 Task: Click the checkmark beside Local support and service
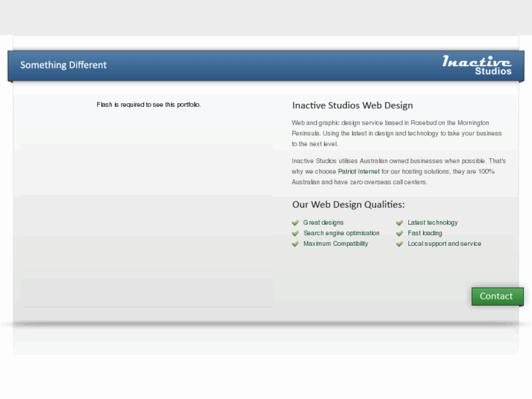400,244
